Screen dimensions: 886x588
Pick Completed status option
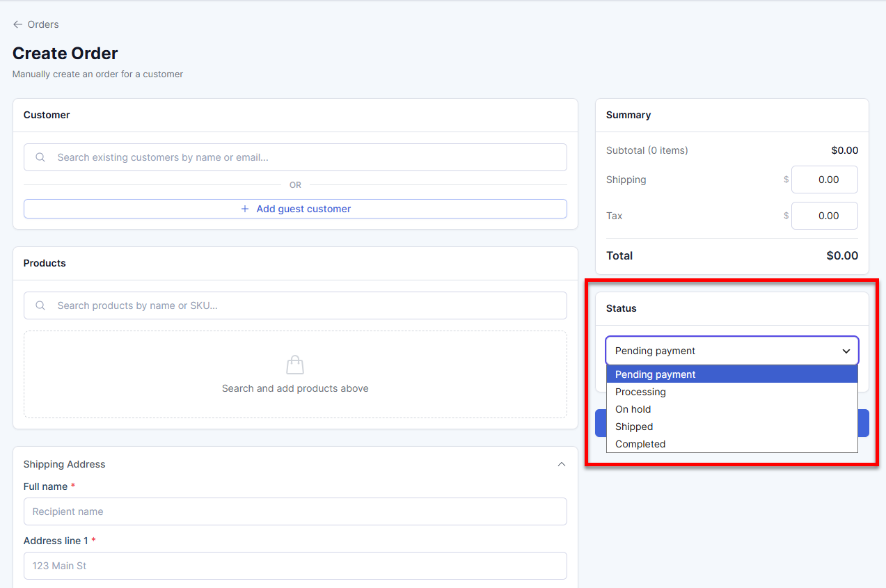[732, 444]
